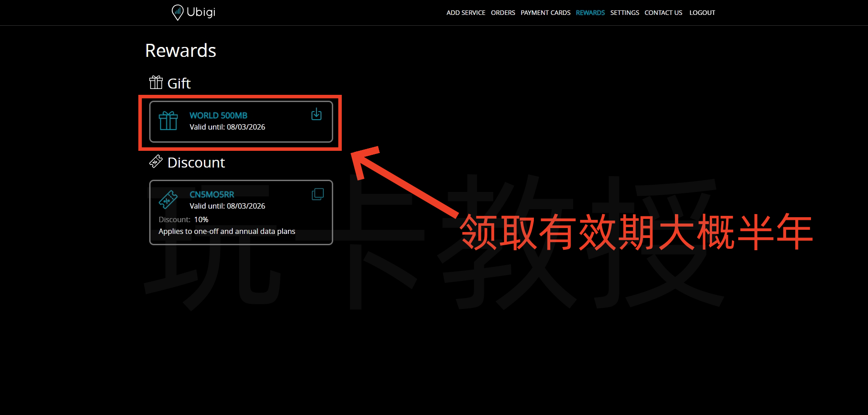Screen dimensions: 868x415
Task: Click the discount card's valid until date
Action: coord(227,206)
